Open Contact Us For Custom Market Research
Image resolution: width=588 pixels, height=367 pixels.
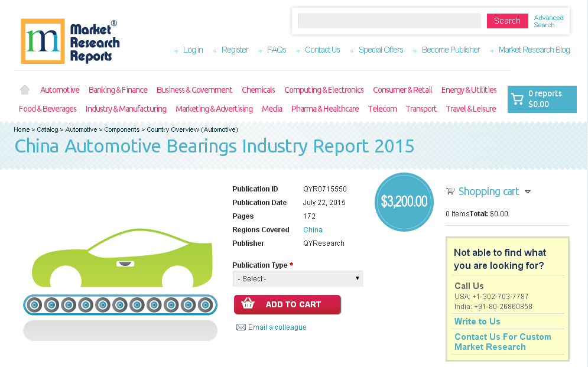tap(502, 342)
